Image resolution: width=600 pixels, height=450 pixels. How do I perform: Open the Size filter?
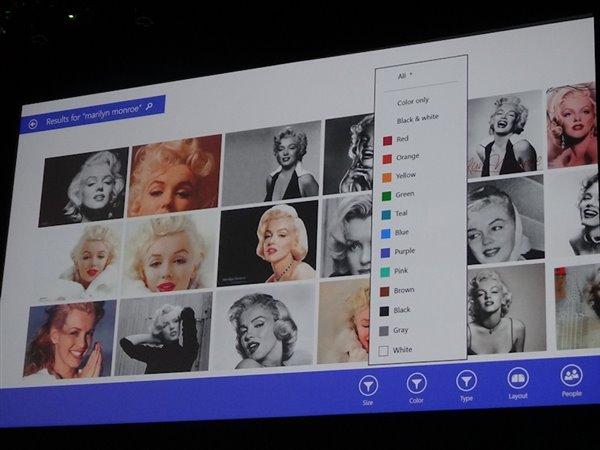[x=368, y=387]
